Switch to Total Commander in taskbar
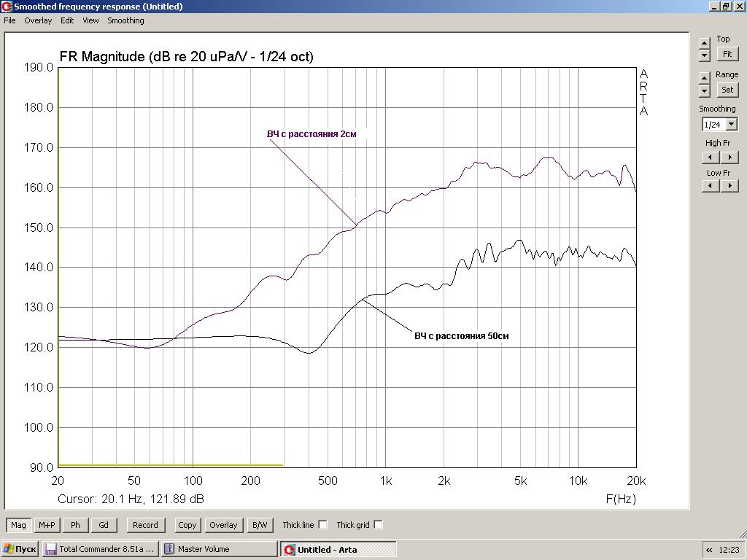 (100, 549)
